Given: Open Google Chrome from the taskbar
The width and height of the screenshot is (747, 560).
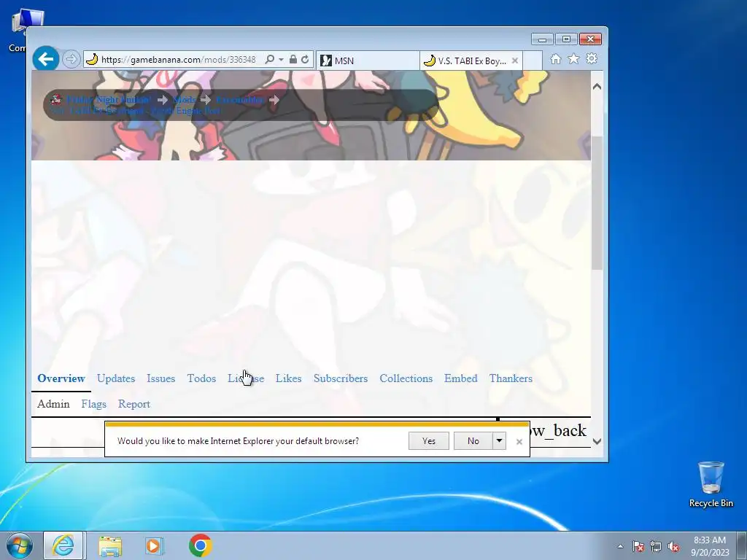Looking at the screenshot, I should click(x=200, y=545).
